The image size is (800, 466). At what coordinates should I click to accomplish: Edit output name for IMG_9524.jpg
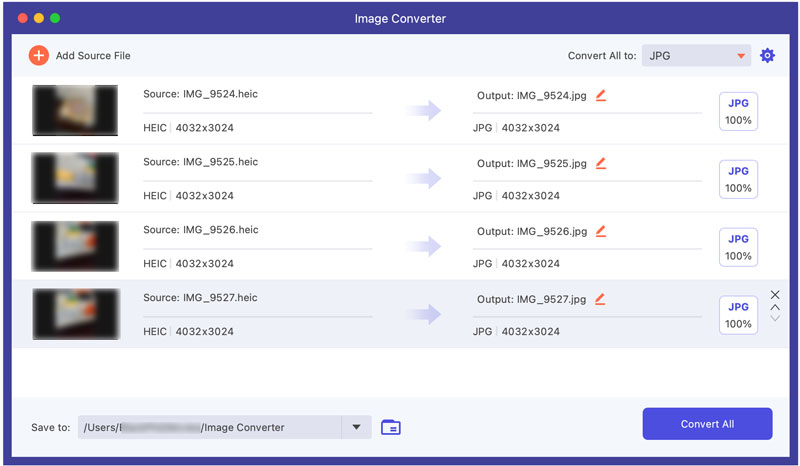coord(601,95)
